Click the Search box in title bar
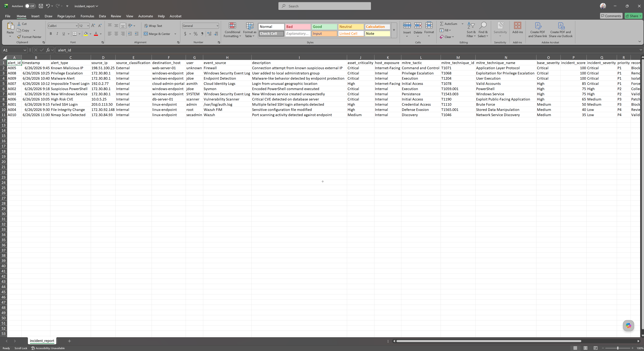The height and width of the screenshot is (351, 644). (325, 6)
